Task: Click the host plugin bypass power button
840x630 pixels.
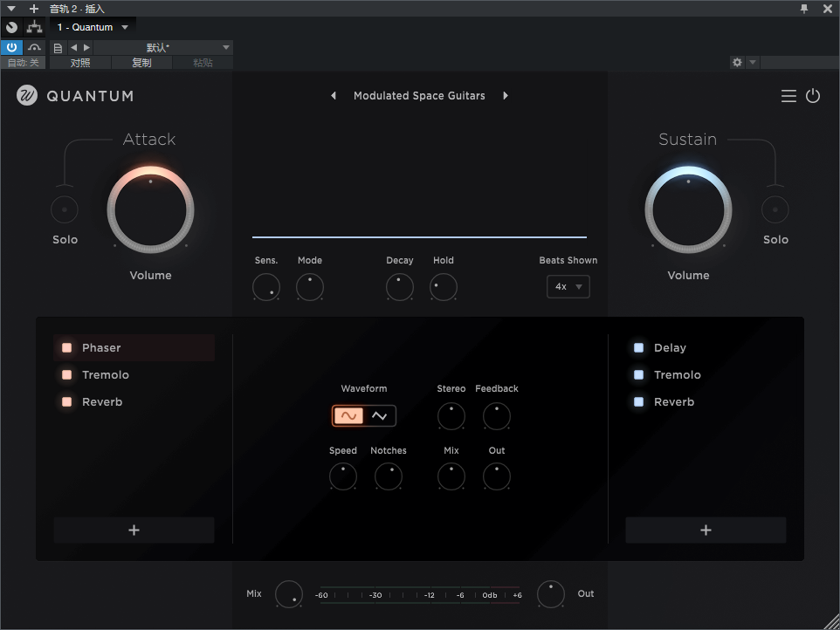Action: pos(11,47)
